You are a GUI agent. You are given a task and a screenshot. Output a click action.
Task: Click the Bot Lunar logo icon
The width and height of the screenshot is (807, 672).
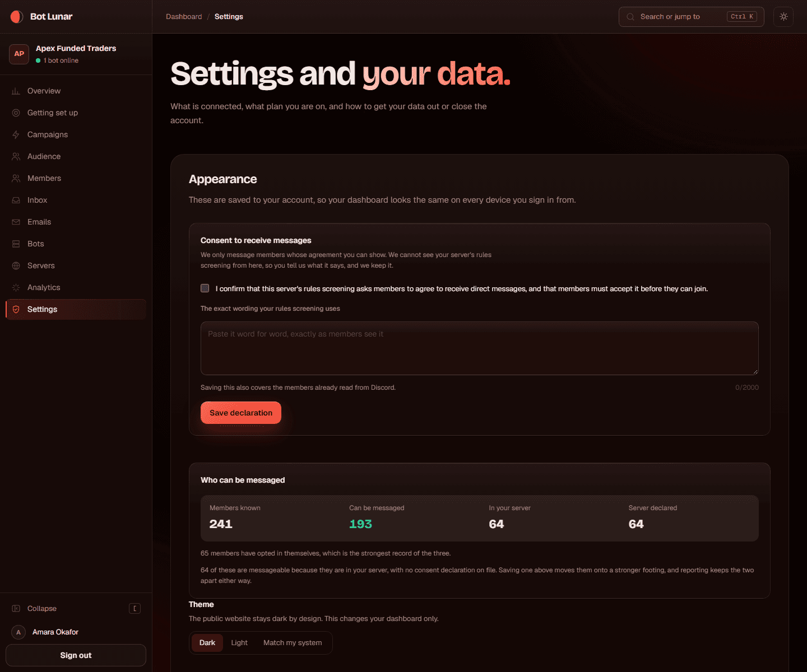(x=17, y=17)
